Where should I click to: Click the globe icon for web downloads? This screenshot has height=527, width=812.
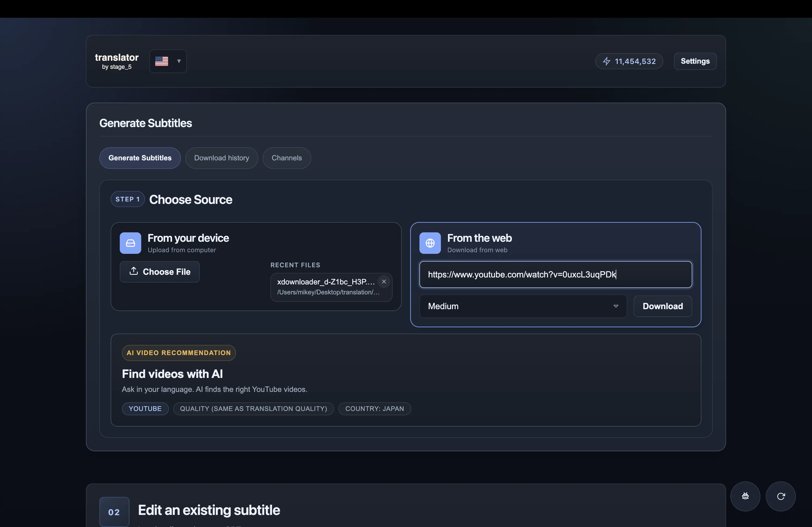(x=430, y=243)
